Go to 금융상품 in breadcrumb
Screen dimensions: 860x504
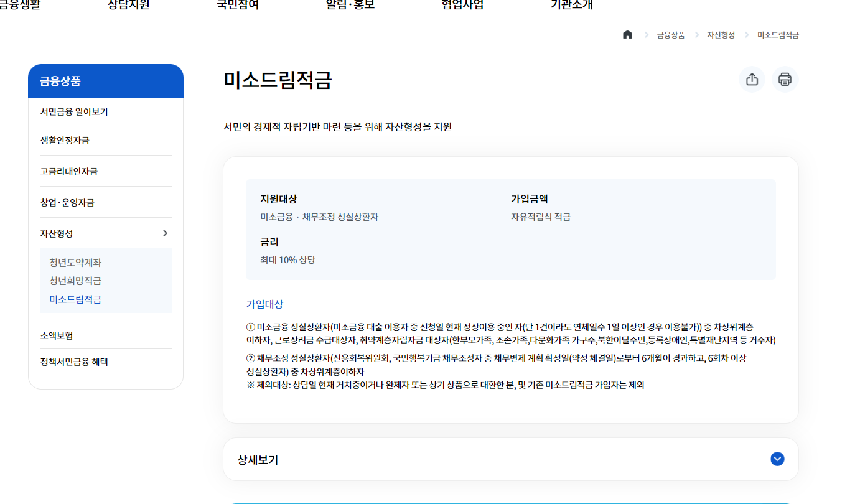[671, 35]
